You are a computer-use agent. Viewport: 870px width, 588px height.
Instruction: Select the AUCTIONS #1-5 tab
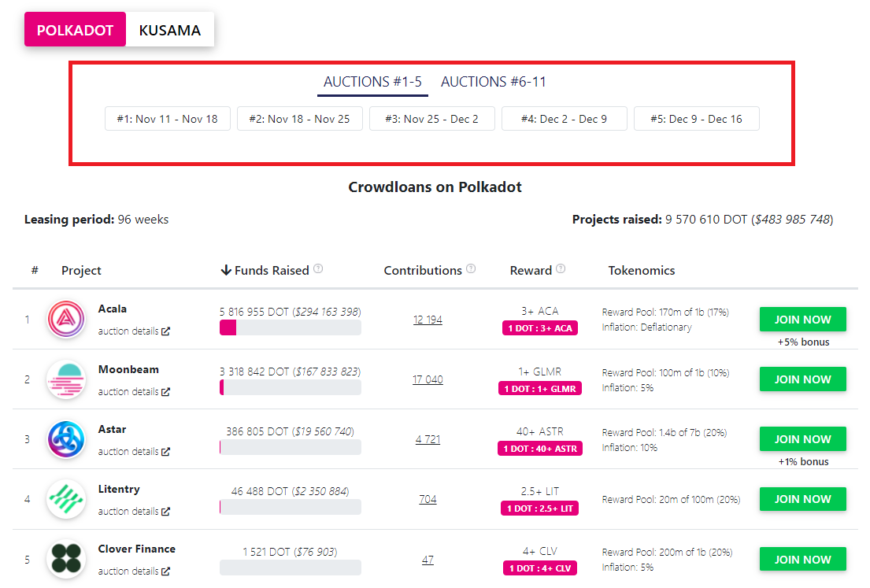[372, 82]
